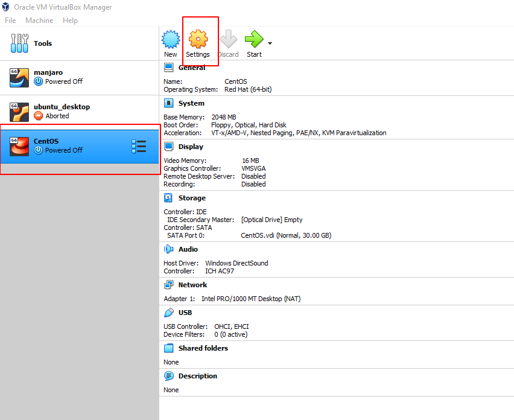
Task: Open the System section heading
Action: pyautogui.click(x=191, y=103)
